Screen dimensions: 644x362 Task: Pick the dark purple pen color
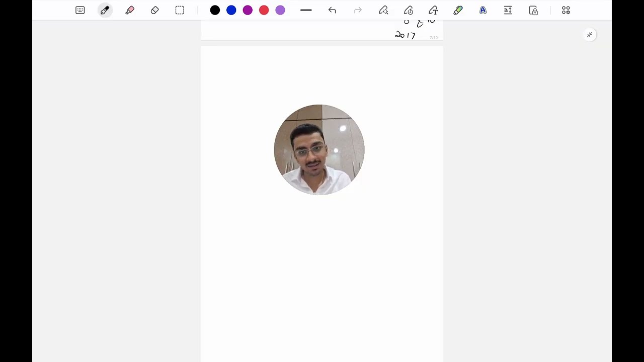click(x=248, y=10)
